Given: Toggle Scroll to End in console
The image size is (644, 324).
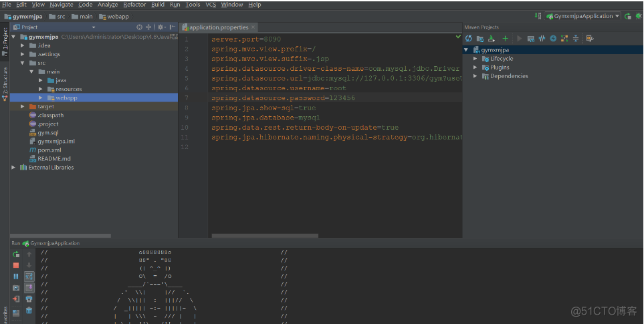Looking at the screenshot, I should 29,288.
